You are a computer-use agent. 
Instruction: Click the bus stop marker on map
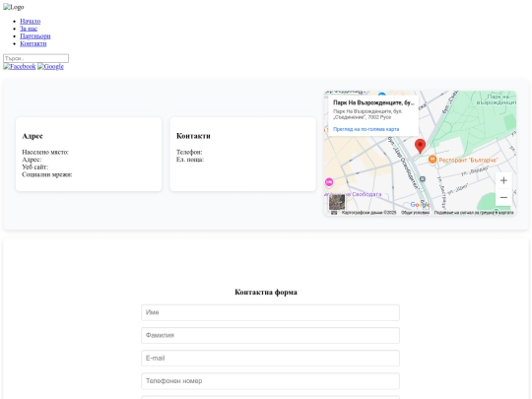(x=422, y=178)
